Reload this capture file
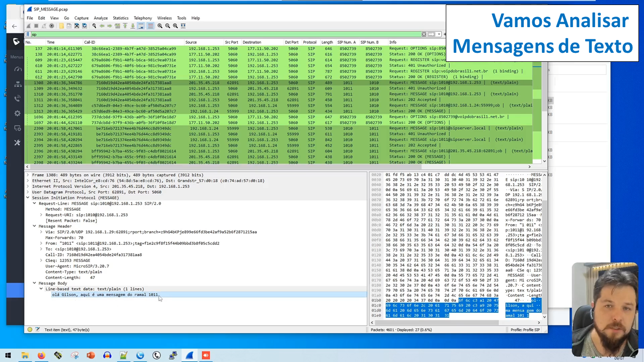This screenshot has width=644, height=362. [85, 26]
